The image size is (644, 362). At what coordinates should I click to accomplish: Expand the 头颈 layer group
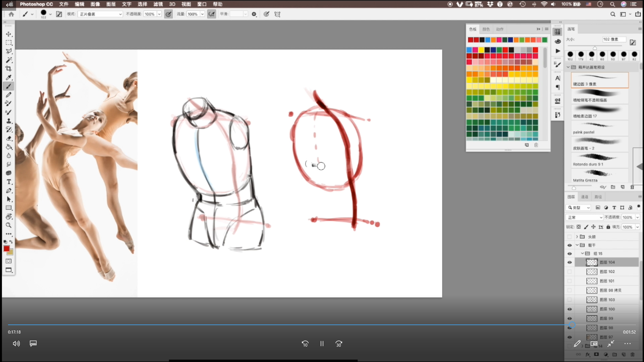tap(577, 237)
